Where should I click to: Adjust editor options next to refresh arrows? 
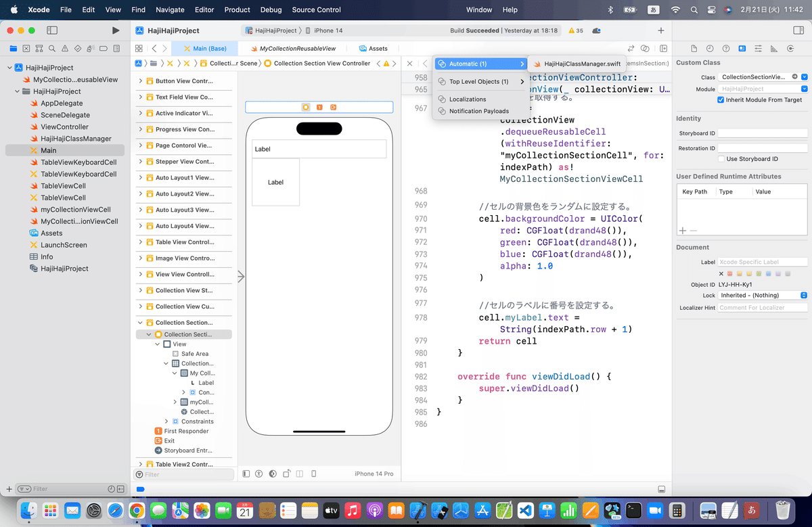(x=646, y=49)
